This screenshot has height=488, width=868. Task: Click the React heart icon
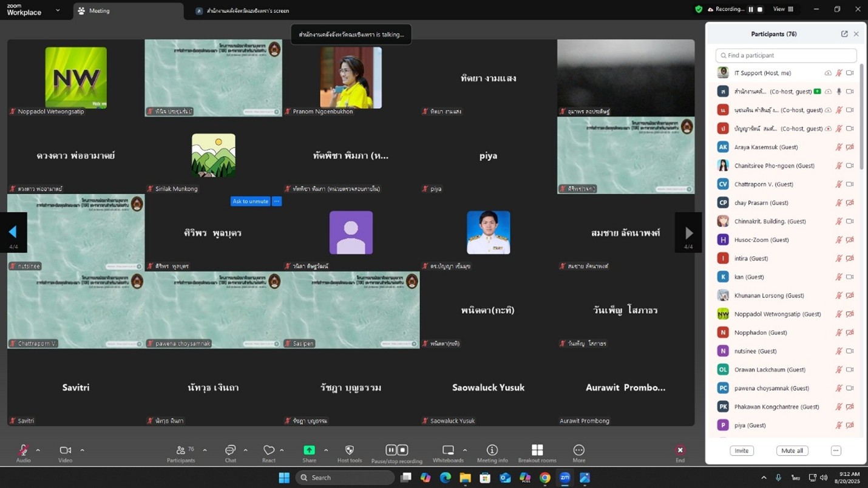[269, 450]
